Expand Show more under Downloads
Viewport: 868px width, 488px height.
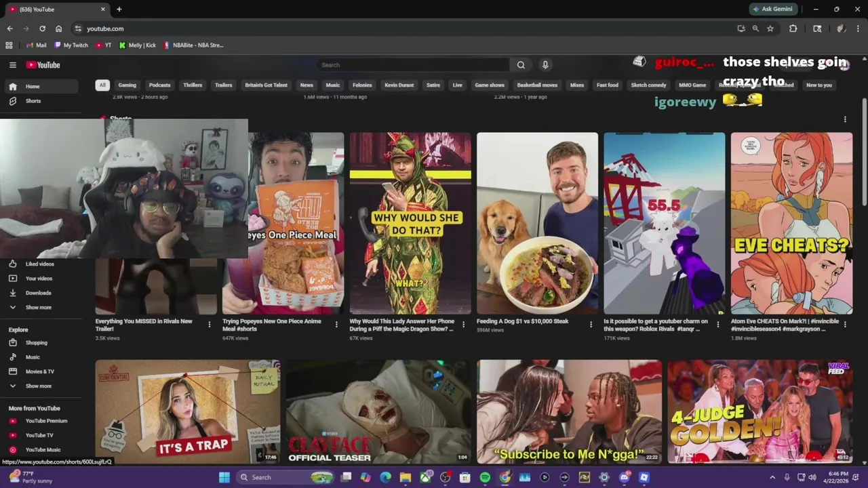(x=42, y=308)
